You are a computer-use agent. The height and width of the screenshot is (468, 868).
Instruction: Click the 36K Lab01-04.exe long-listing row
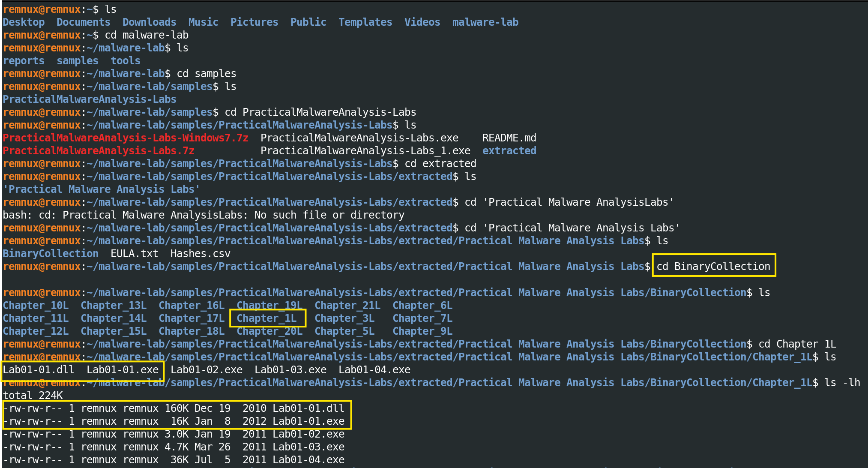point(174,460)
